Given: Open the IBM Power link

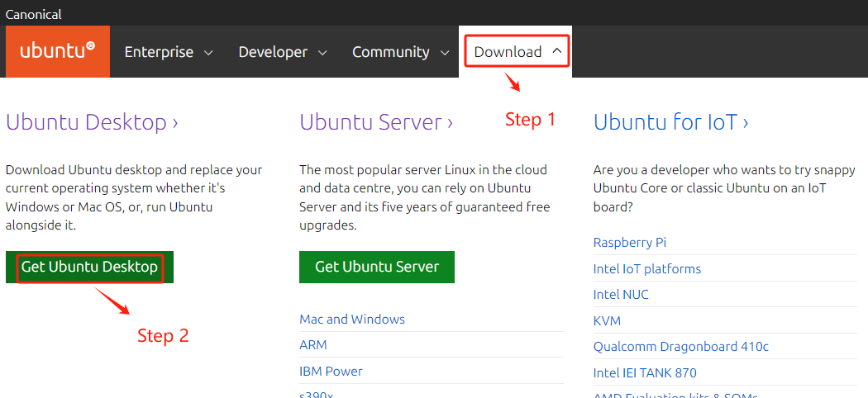Looking at the screenshot, I should [x=331, y=371].
